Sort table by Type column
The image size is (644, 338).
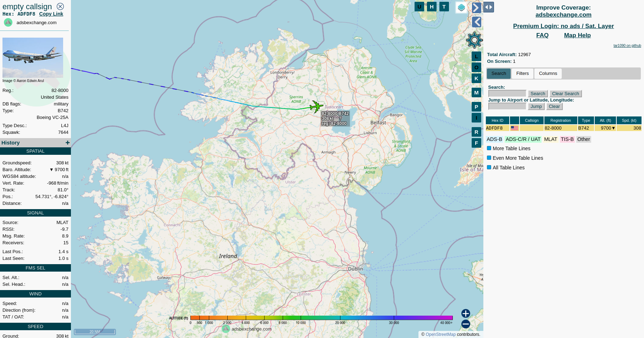click(586, 120)
